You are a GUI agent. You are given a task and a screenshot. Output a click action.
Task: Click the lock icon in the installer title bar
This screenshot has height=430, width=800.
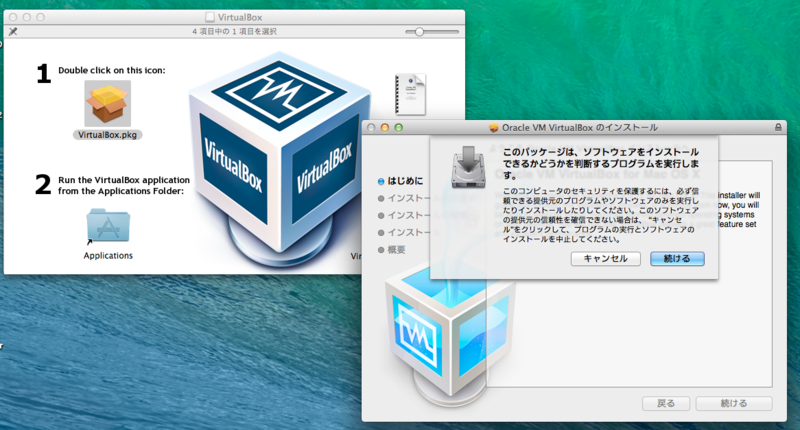click(778, 127)
